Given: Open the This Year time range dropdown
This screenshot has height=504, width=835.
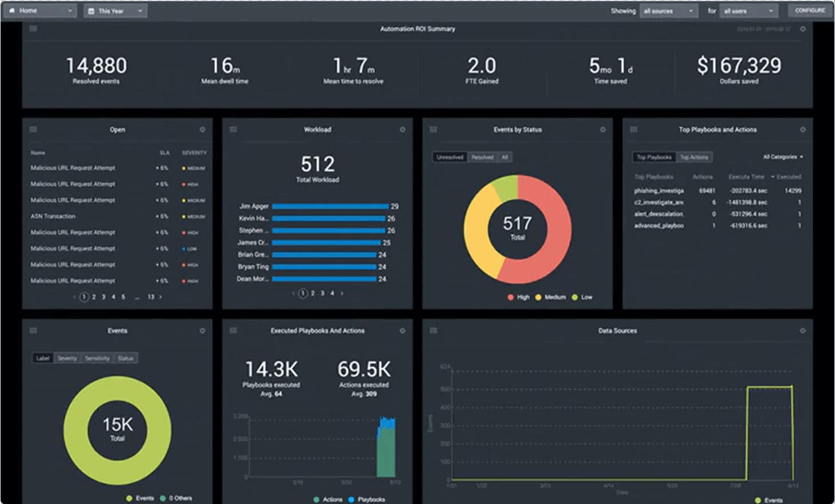Looking at the screenshot, I should pos(116,11).
